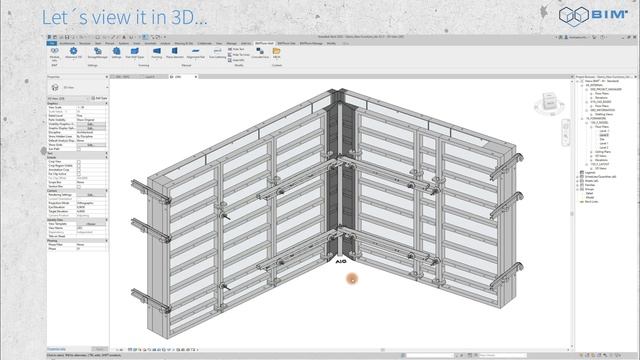Screen dimensions: 640x360
Task: Open the BIMForm Slab ribbon tab
Action: (287, 43)
